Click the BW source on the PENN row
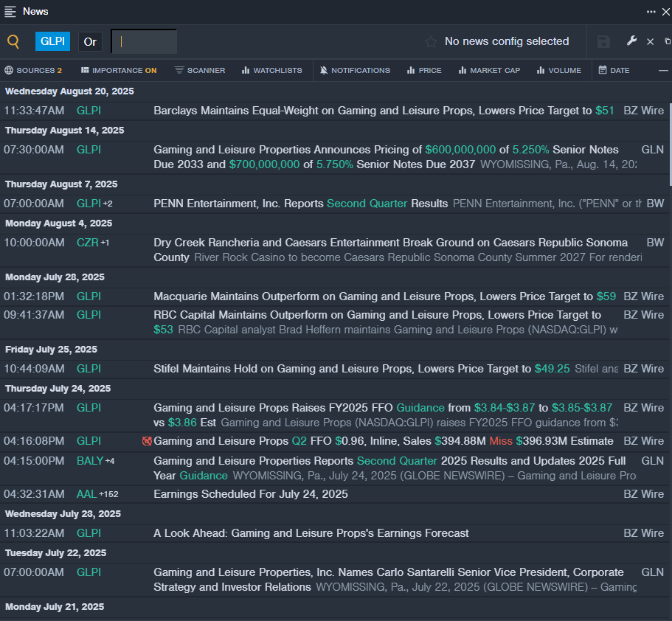The width and height of the screenshot is (672, 621). pos(655,204)
